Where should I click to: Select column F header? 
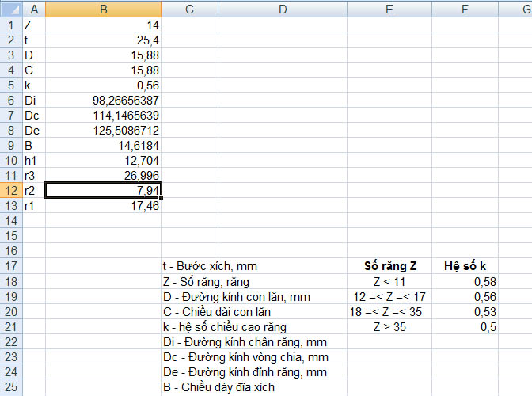click(465, 10)
